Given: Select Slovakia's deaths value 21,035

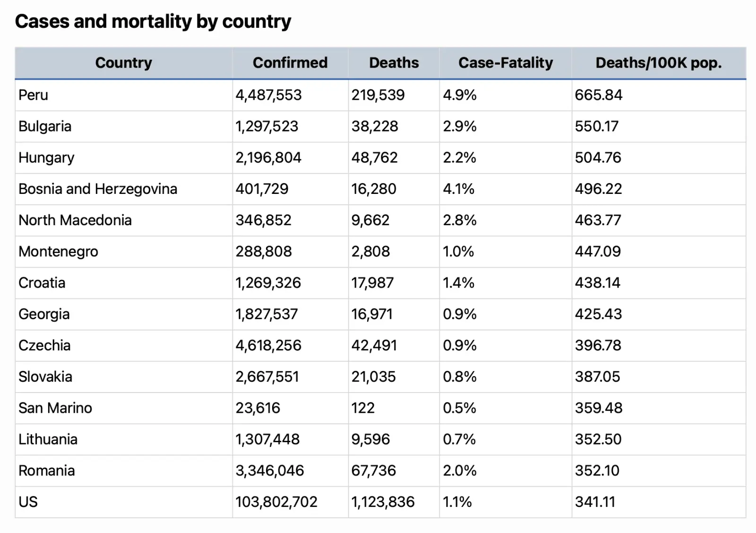Looking at the screenshot, I should click(x=373, y=376).
